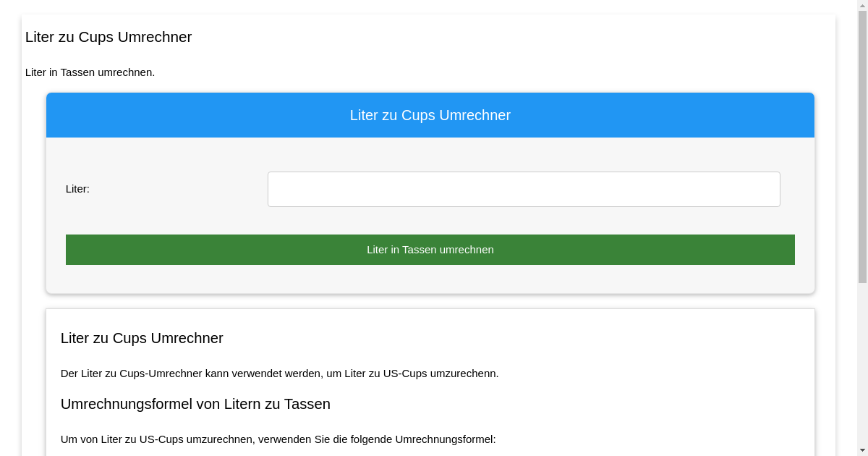
Task: Click inside the white converter card
Action: (430, 217)
